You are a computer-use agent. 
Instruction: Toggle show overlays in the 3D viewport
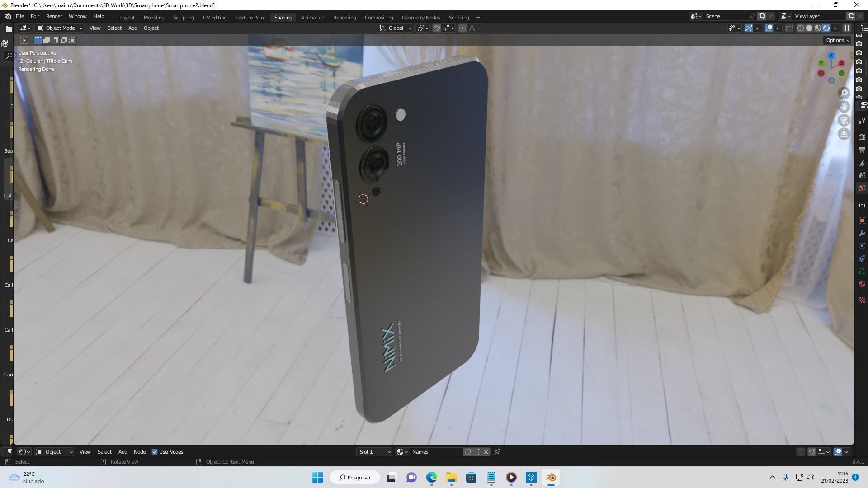tap(769, 28)
